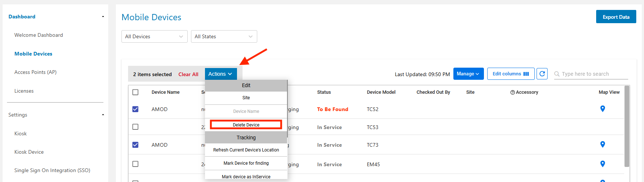The height and width of the screenshot is (182, 644).
Task: Toggle the select-all header checkbox
Action: tap(135, 92)
